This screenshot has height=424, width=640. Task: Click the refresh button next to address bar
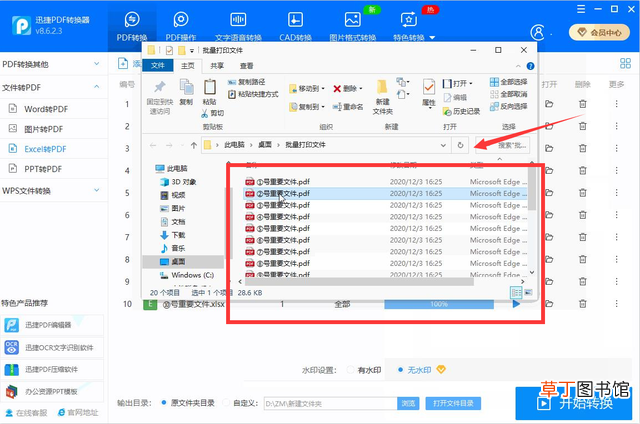tap(460, 145)
